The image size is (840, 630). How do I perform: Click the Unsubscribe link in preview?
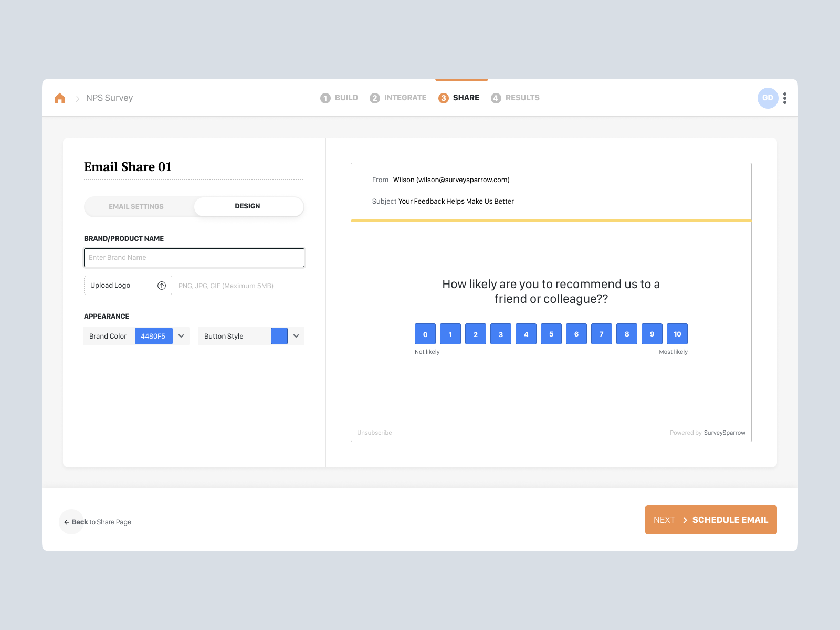374,433
